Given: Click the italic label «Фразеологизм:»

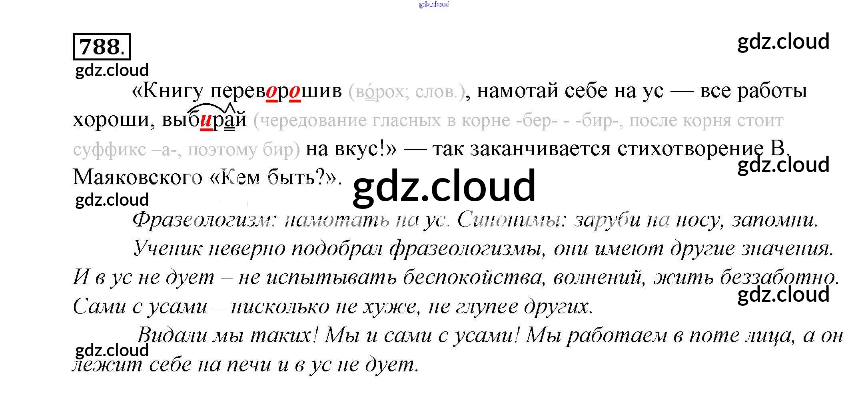Looking at the screenshot, I should click(x=204, y=220).
